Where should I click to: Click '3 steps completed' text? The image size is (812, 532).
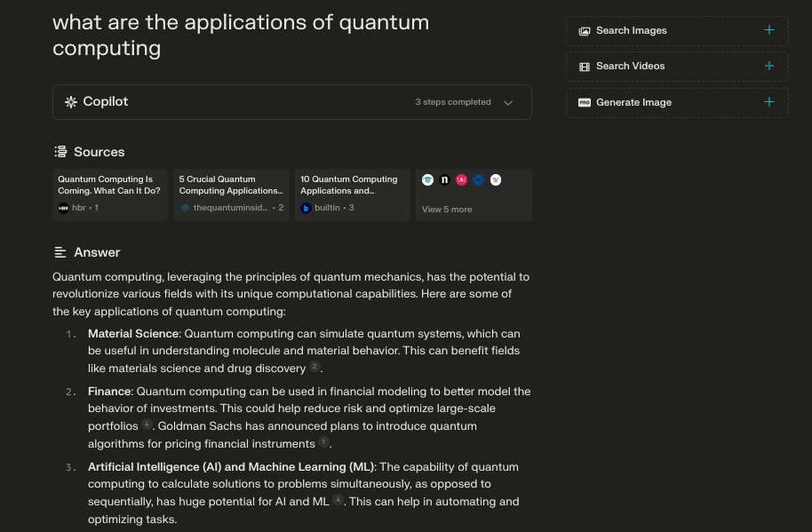click(453, 102)
